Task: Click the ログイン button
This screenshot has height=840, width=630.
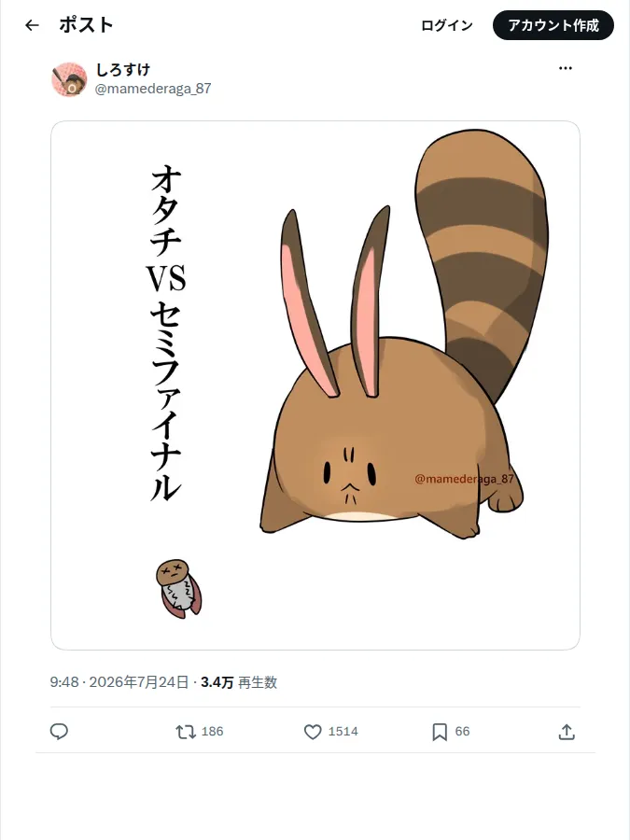Action: pyautogui.click(x=447, y=25)
